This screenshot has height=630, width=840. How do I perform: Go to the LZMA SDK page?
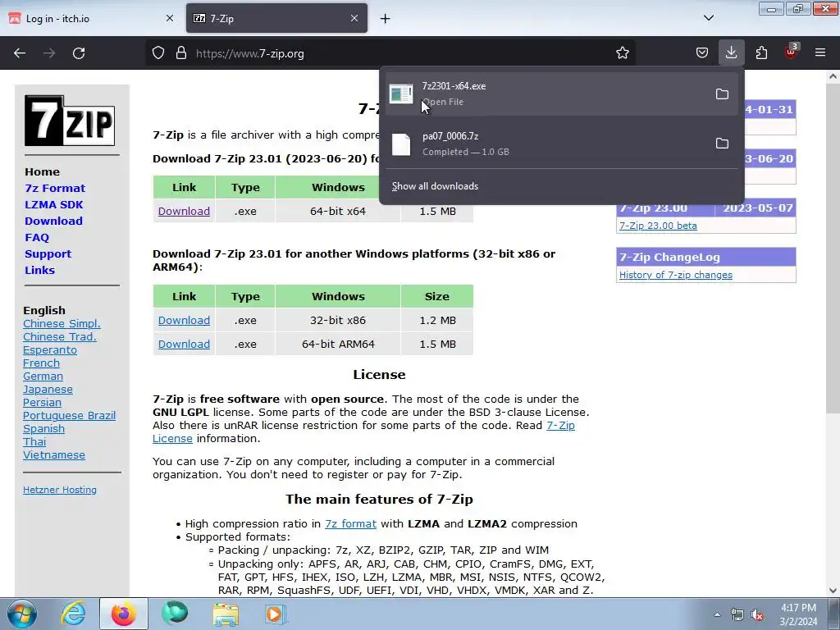[x=54, y=204]
